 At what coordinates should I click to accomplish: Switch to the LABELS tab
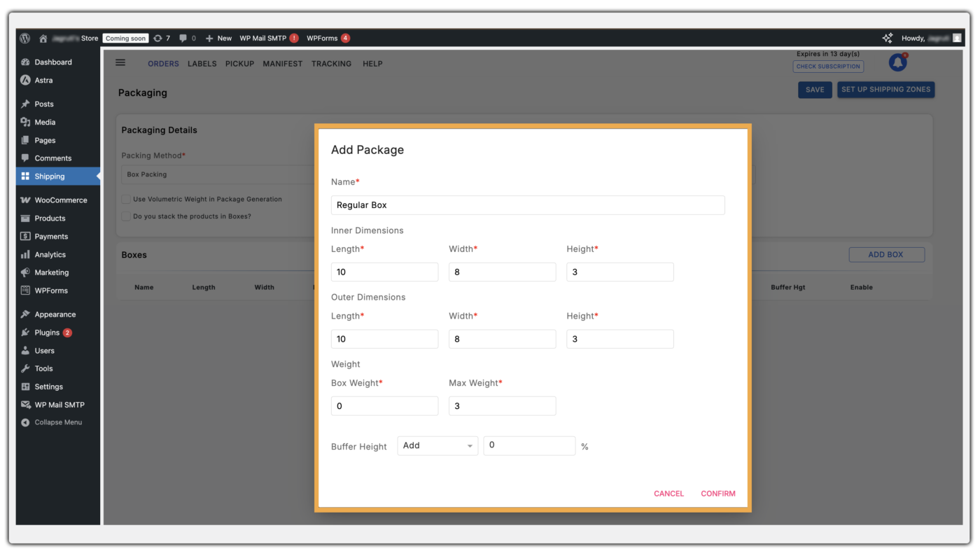(202, 64)
